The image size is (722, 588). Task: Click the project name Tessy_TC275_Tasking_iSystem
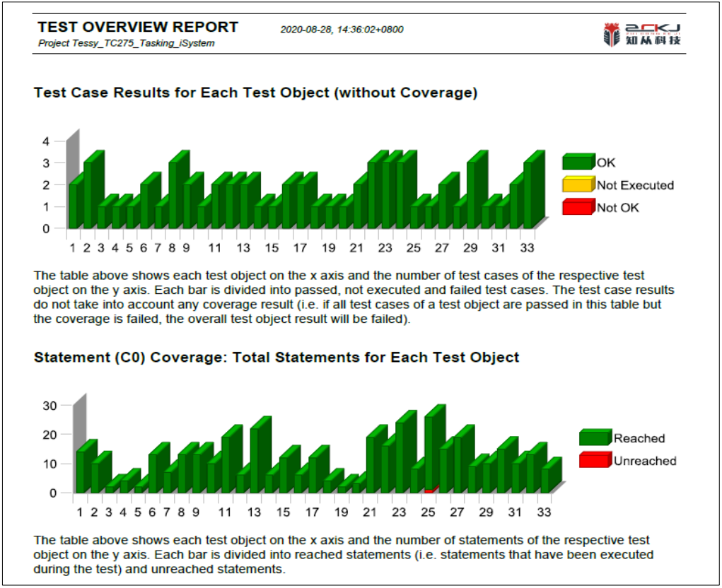[x=127, y=43]
